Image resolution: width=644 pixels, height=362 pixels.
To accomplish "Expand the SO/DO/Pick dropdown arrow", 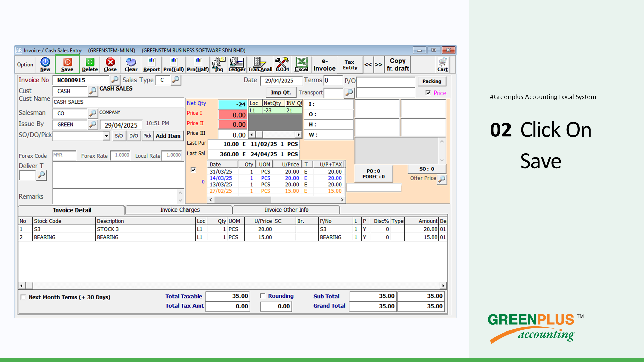I will [106, 136].
